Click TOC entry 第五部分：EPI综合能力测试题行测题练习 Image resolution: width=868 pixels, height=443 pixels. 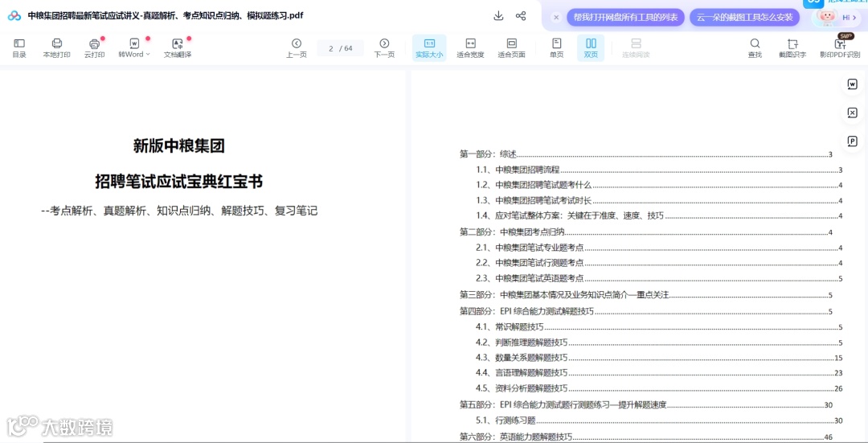tap(646, 404)
